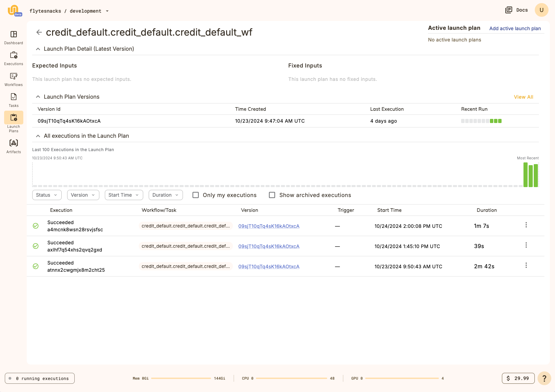
Task: Open the flytesnacks / development project switcher
Action: tap(69, 11)
